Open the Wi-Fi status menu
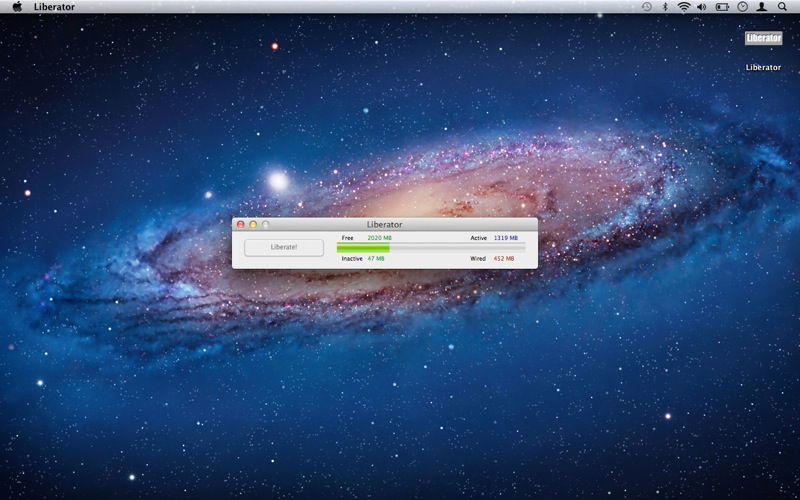The height and width of the screenshot is (500, 800). tap(684, 7)
